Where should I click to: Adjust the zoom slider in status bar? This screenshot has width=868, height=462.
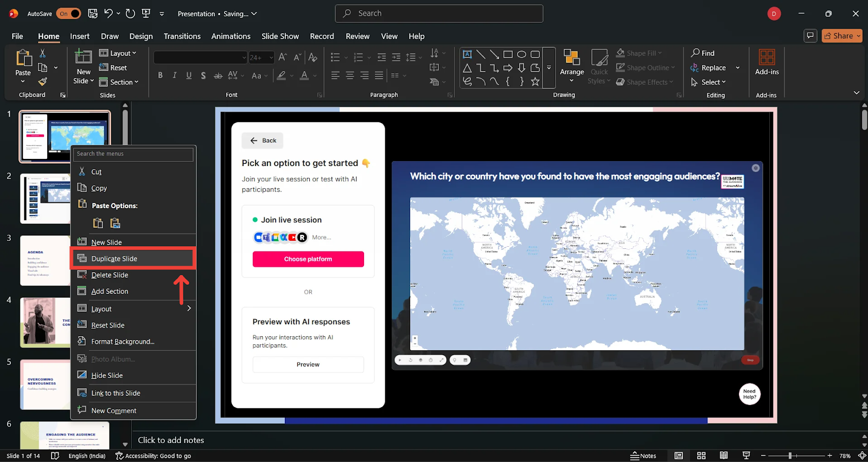point(790,455)
